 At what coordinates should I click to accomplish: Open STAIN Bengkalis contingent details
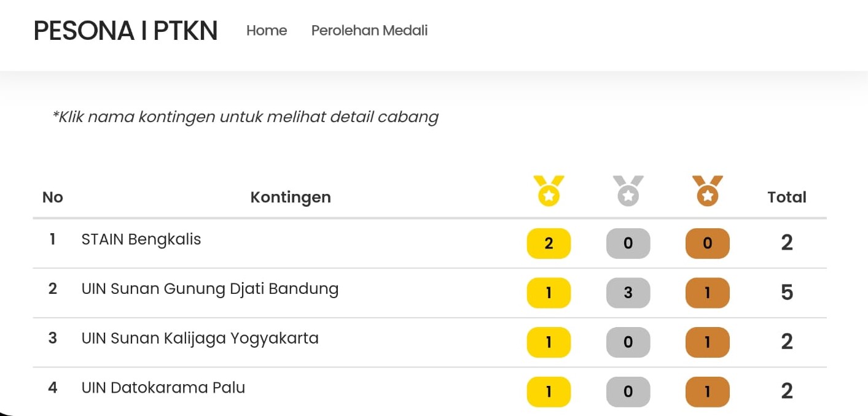(x=141, y=239)
